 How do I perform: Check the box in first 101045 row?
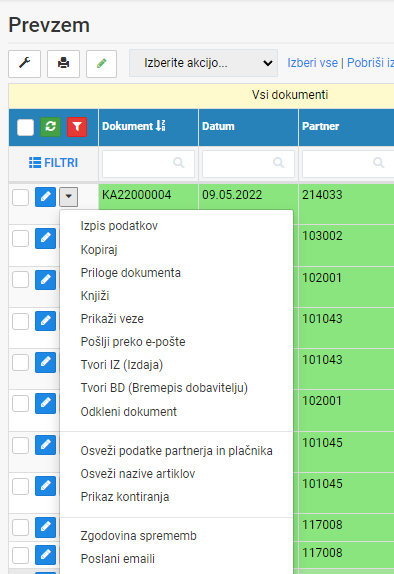coord(21,446)
